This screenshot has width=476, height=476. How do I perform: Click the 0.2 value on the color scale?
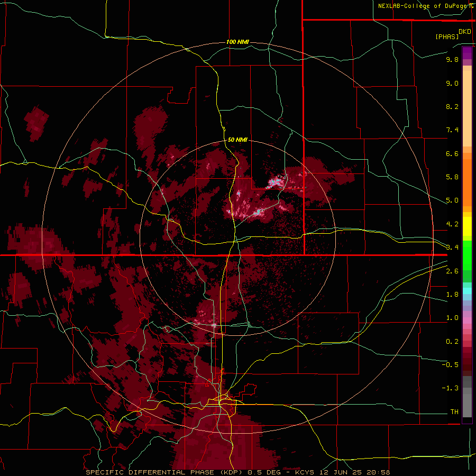coord(452,341)
